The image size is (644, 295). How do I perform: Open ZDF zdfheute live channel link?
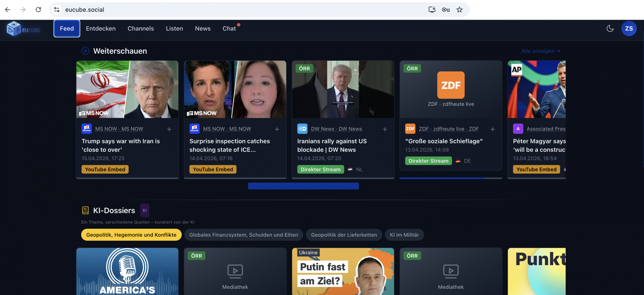[x=449, y=129]
